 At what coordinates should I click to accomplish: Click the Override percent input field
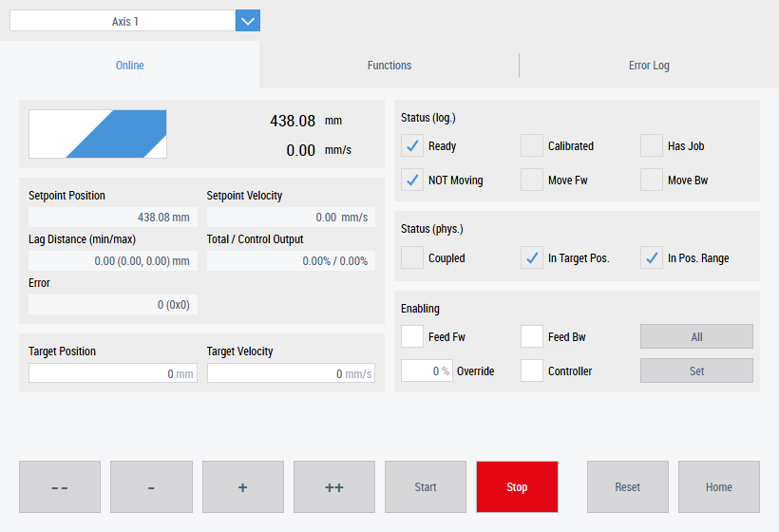(x=427, y=370)
